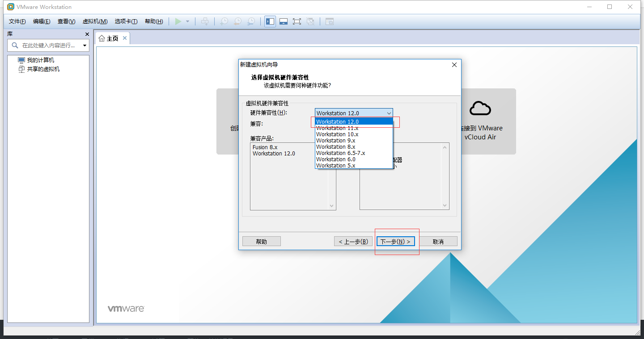Select Workstation 12.0 in 兼容产品 list
644x339 pixels.
coord(274,153)
